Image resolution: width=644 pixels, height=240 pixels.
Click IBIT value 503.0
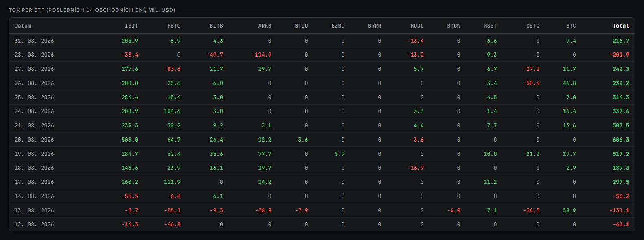129,140
